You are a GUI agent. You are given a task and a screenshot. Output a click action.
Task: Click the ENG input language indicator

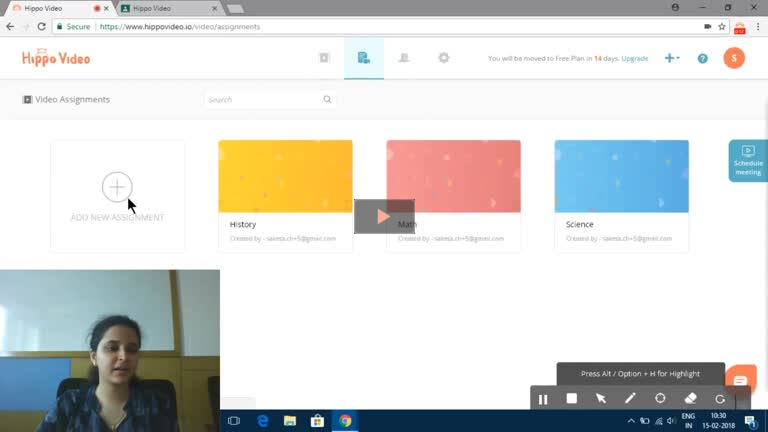(x=688, y=421)
